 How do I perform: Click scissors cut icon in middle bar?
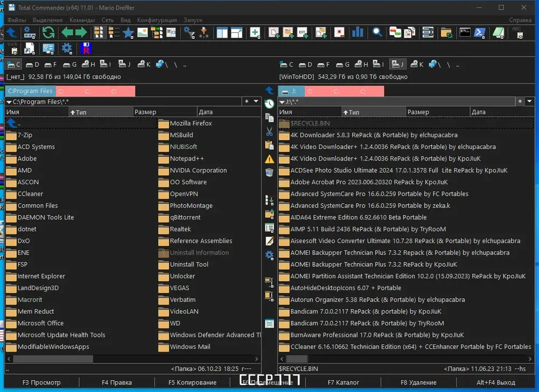pos(269,132)
